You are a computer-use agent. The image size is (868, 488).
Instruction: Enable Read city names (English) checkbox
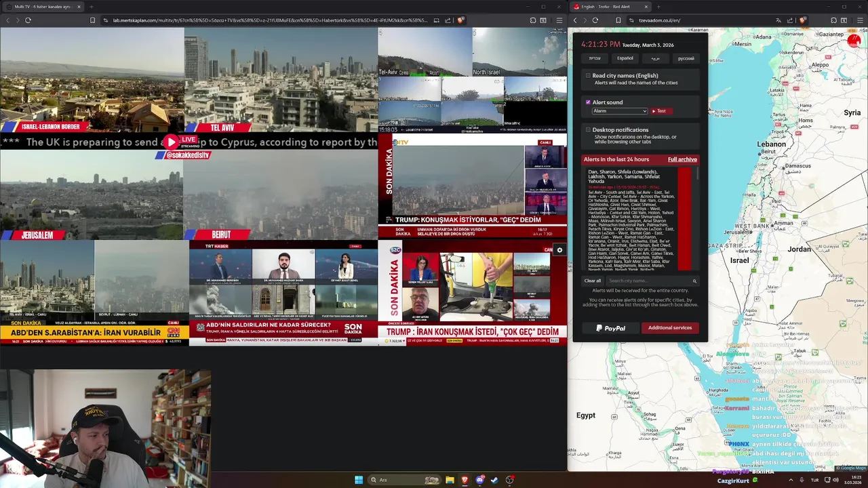(588, 76)
